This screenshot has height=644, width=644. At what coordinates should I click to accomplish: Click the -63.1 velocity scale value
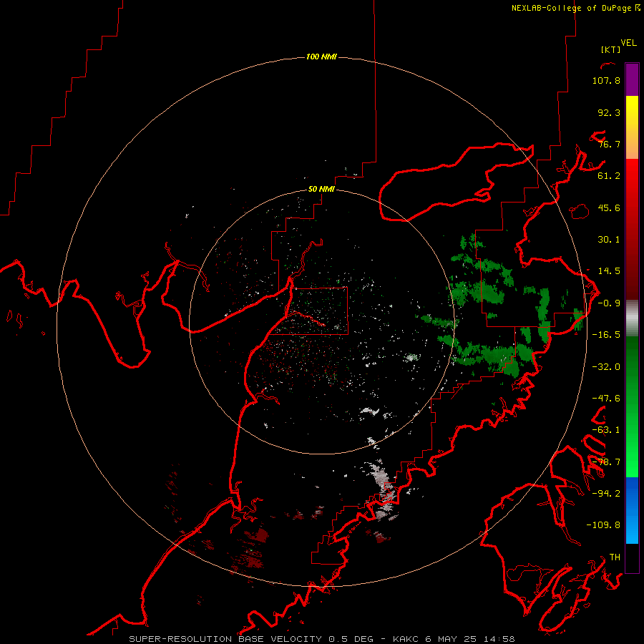coord(606,430)
